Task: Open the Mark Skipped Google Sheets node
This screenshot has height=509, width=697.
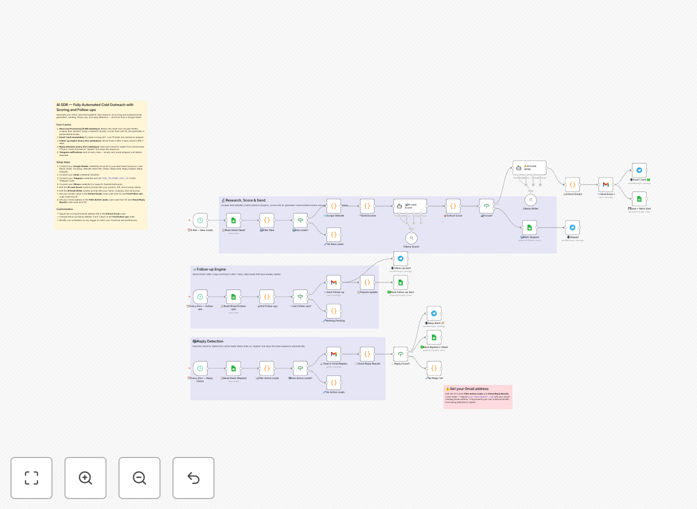Action: 529,227
